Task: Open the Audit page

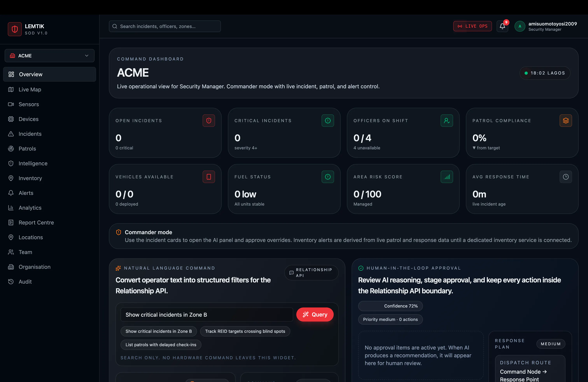Action: (49, 282)
